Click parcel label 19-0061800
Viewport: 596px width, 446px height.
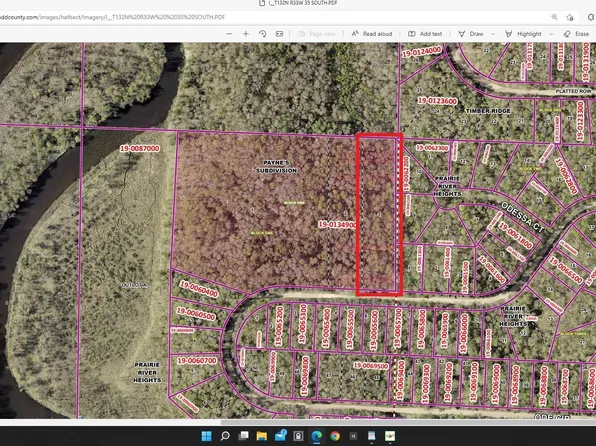515,236
